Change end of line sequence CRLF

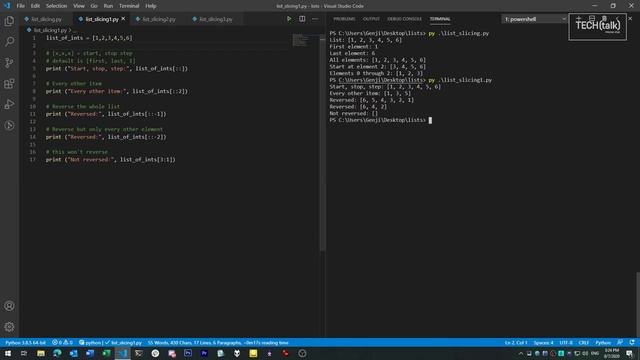[x=584, y=342]
